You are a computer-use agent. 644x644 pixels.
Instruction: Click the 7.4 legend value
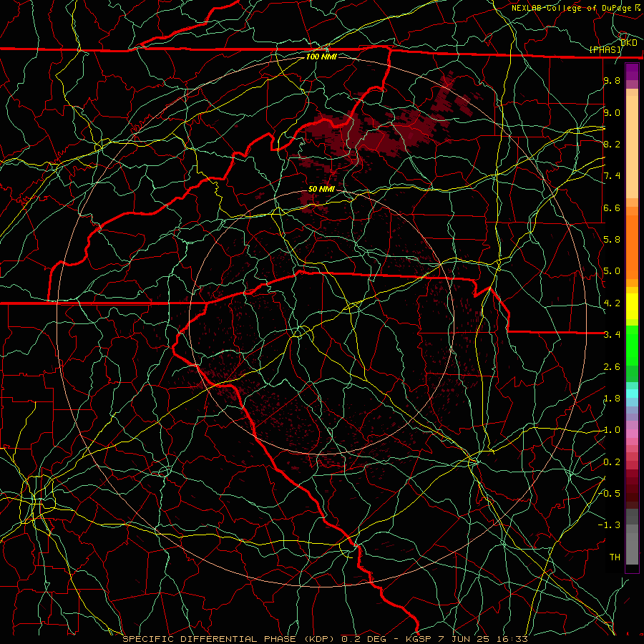pyautogui.click(x=612, y=176)
